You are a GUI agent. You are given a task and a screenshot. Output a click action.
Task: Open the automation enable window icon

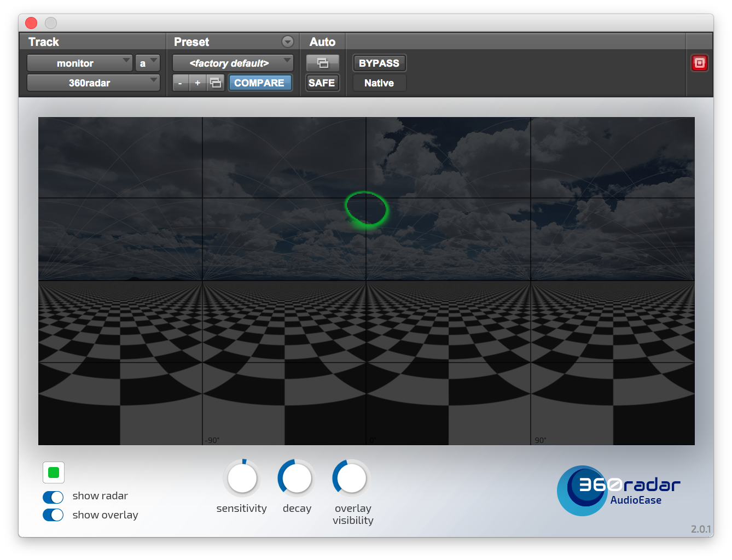coord(322,63)
